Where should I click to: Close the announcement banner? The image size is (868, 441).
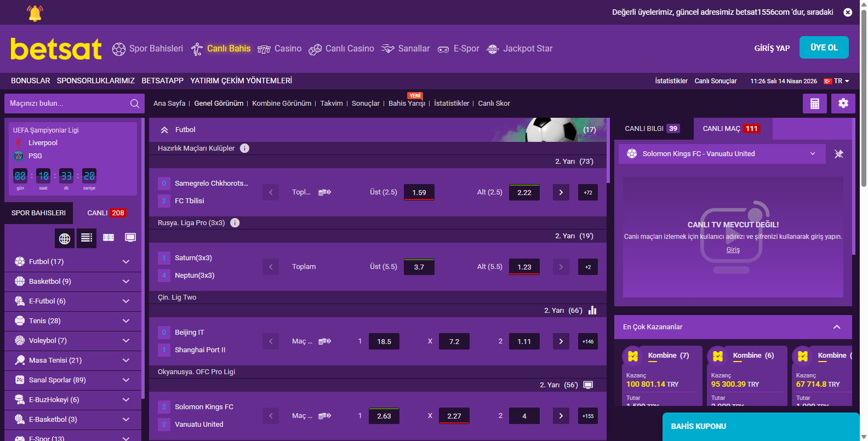point(848,12)
